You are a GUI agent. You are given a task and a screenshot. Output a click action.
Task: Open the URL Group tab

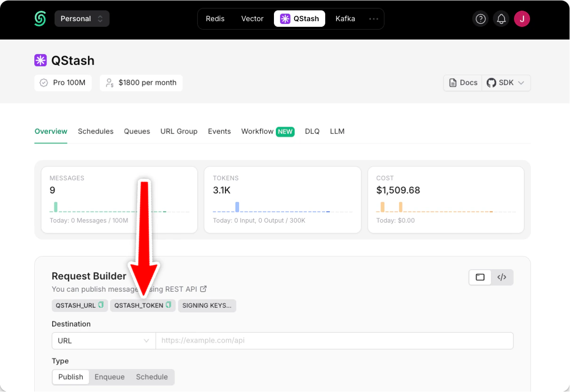coord(179,131)
